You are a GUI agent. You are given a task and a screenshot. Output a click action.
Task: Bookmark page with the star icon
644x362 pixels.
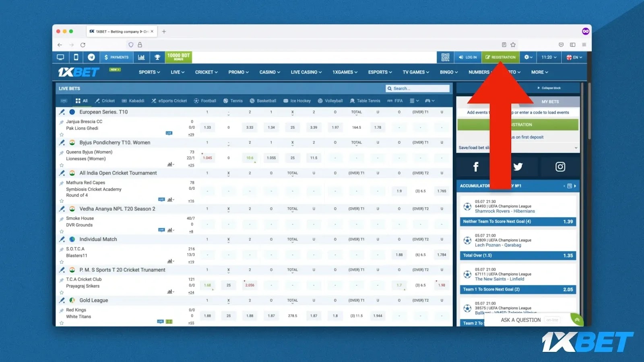pyautogui.click(x=513, y=45)
